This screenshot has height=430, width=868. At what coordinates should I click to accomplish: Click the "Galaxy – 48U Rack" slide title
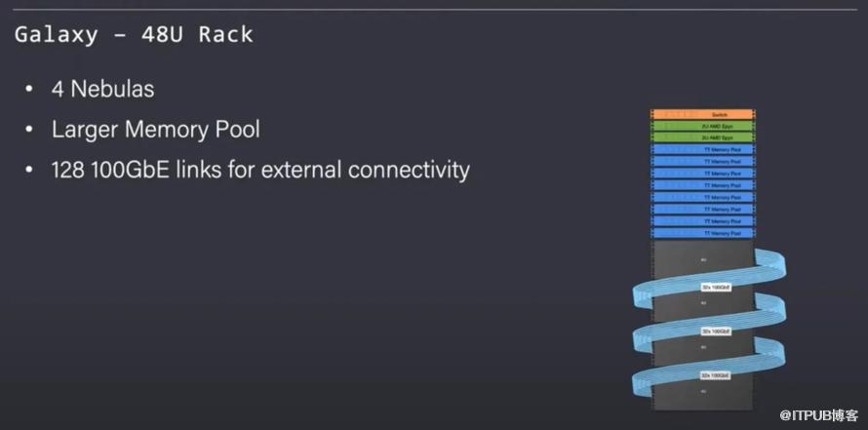pos(134,35)
